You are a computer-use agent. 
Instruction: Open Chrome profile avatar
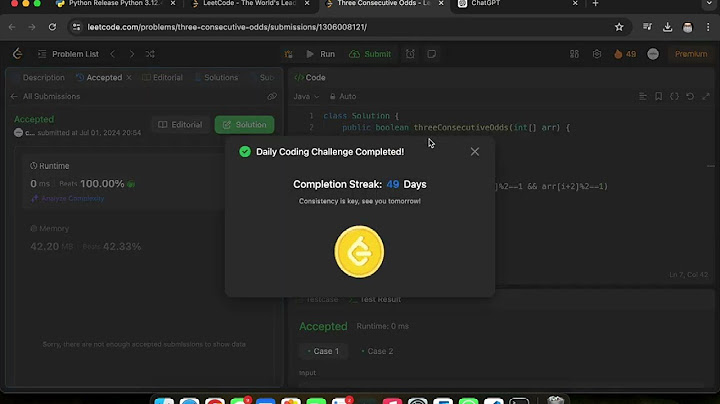pos(687,27)
